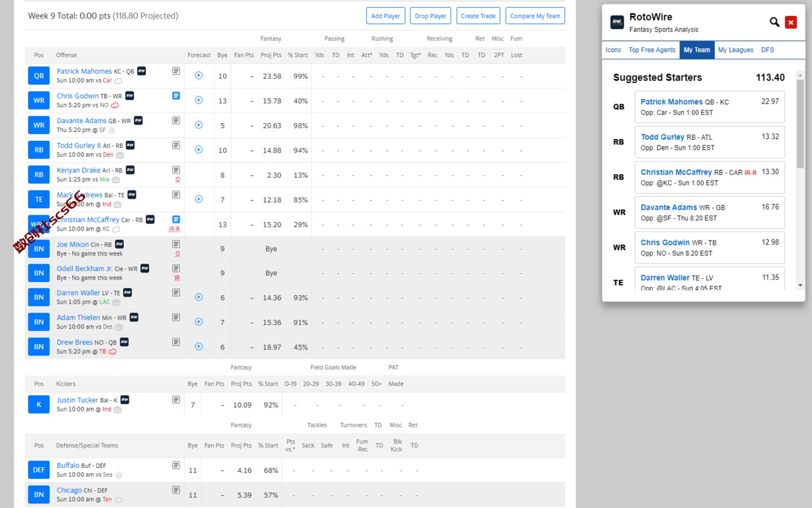Switch to the My Leagues tab
The width and height of the screenshot is (812, 508).
(736, 50)
